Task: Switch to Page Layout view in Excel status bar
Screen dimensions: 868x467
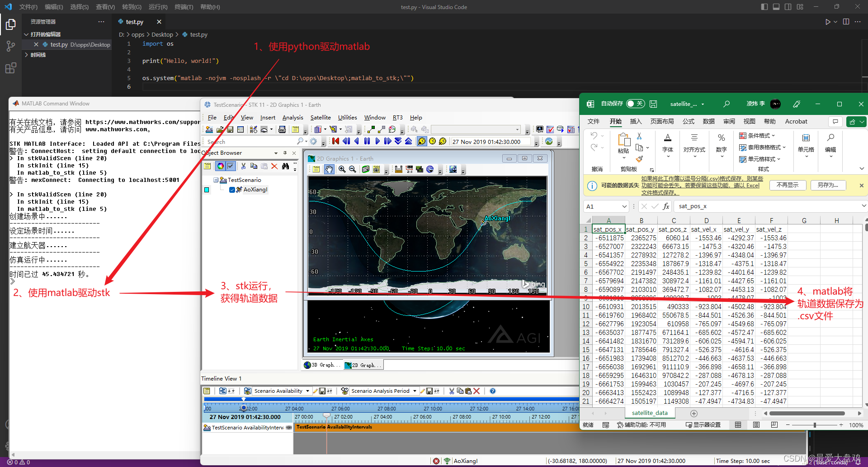Action: pos(756,425)
